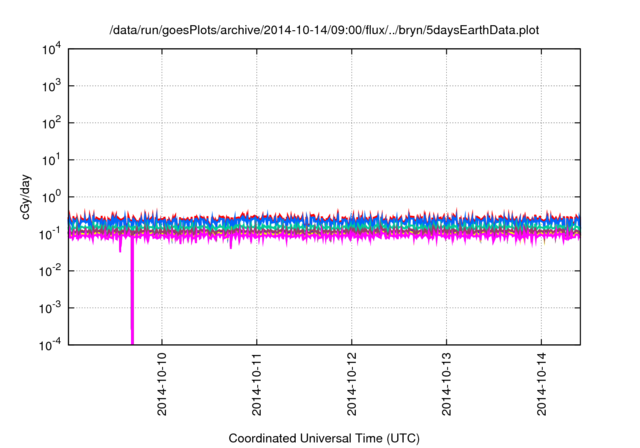
Task: Click the 2014-10-13 date tick label
Action: (x=446, y=385)
